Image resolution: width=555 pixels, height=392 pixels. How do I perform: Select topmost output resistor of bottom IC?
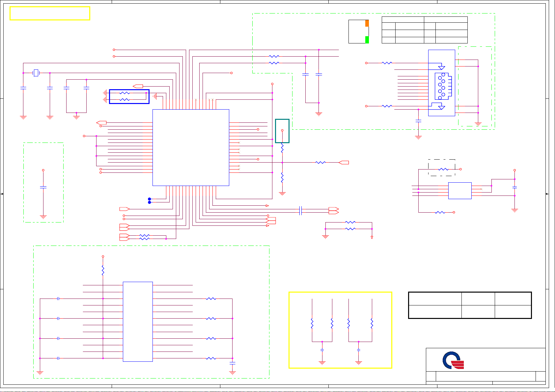coord(211,299)
